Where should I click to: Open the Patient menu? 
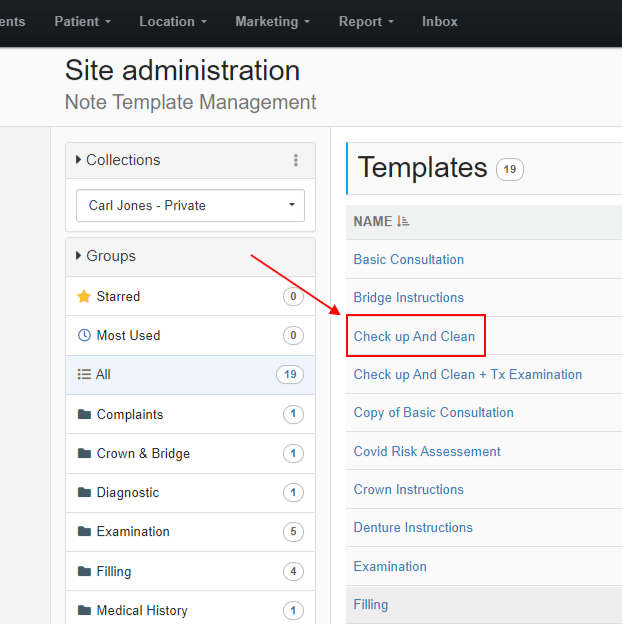82,21
